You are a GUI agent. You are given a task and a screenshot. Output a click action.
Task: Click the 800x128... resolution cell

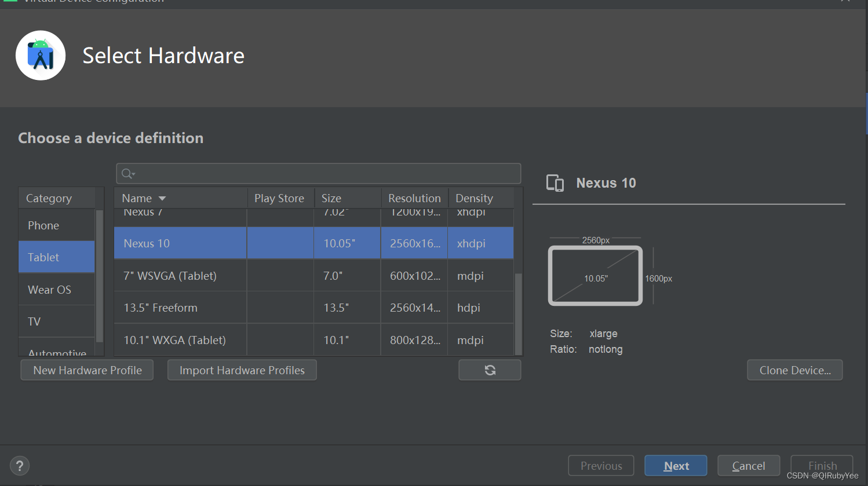(414, 340)
